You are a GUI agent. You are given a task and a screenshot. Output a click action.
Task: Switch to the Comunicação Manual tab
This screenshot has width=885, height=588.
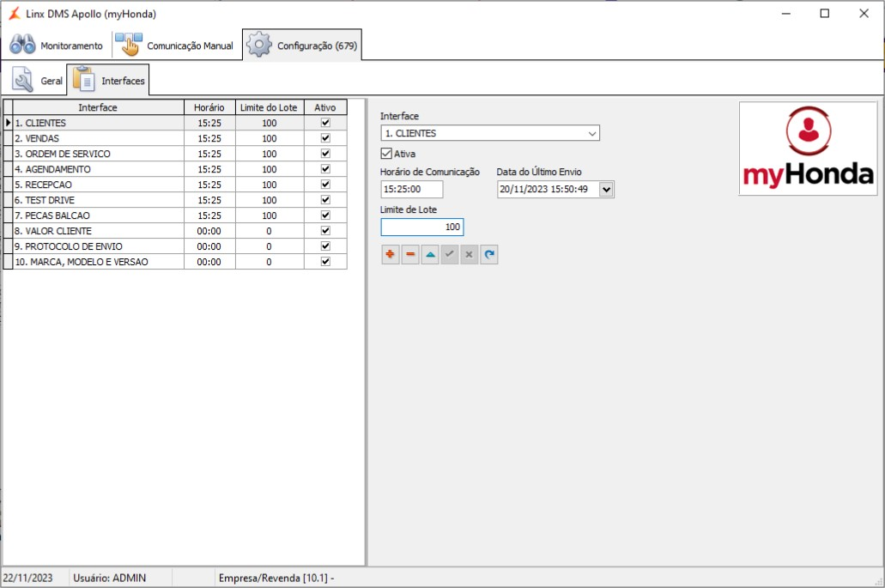point(174,45)
